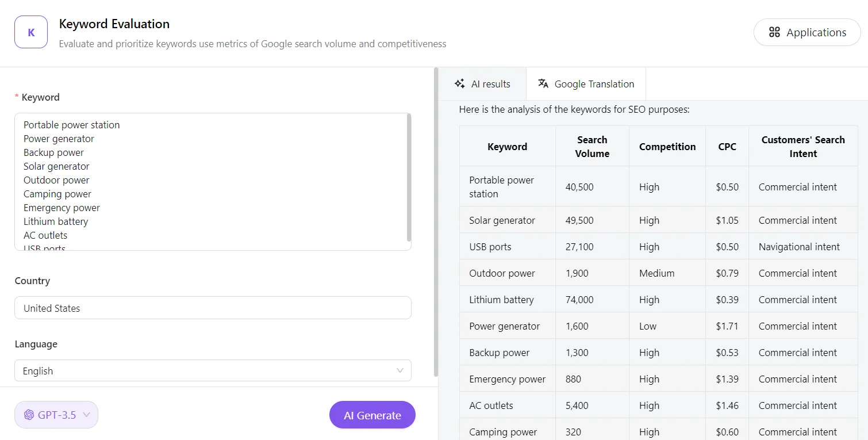Click the Lithium battery keyword cell
The image size is (868, 440).
click(x=501, y=300)
